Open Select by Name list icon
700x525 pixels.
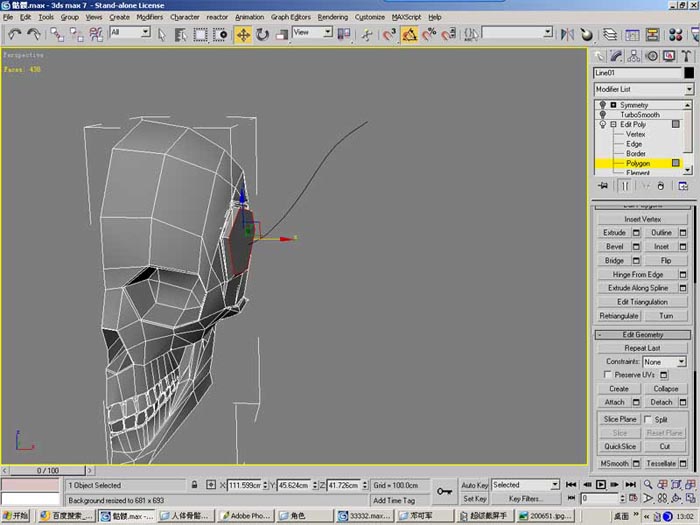(x=180, y=34)
